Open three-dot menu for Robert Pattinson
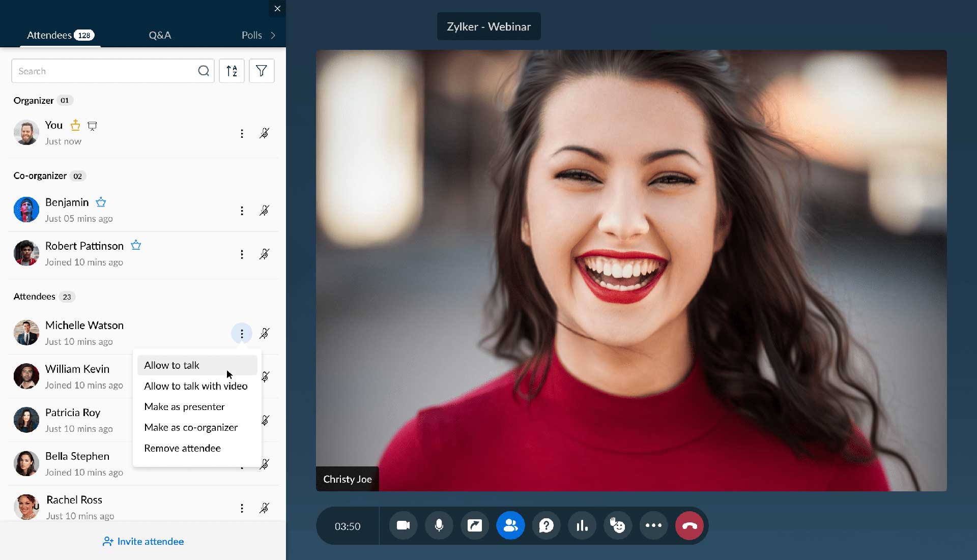Screen dimensions: 977x560 click(x=242, y=254)
